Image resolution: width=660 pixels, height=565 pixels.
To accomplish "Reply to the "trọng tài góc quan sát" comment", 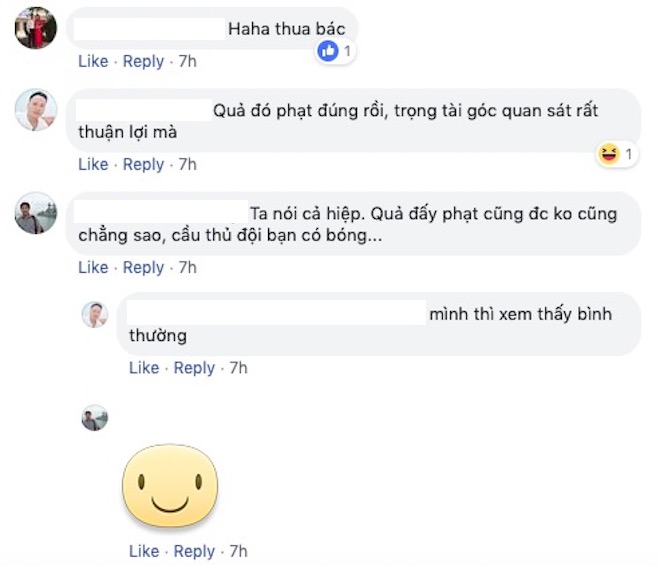I will point(143,164).
